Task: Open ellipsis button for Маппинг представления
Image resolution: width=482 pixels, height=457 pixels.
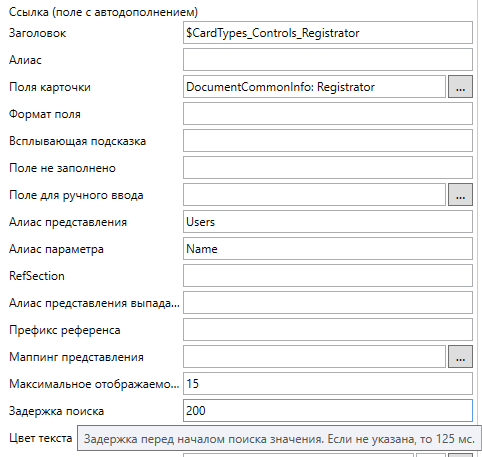Action: [460, 357]
